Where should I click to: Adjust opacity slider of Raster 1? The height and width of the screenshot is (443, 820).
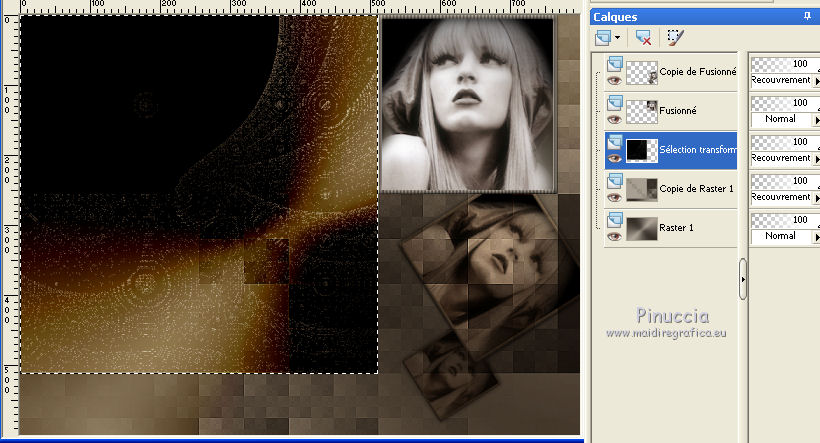click(x=784, y=220)
